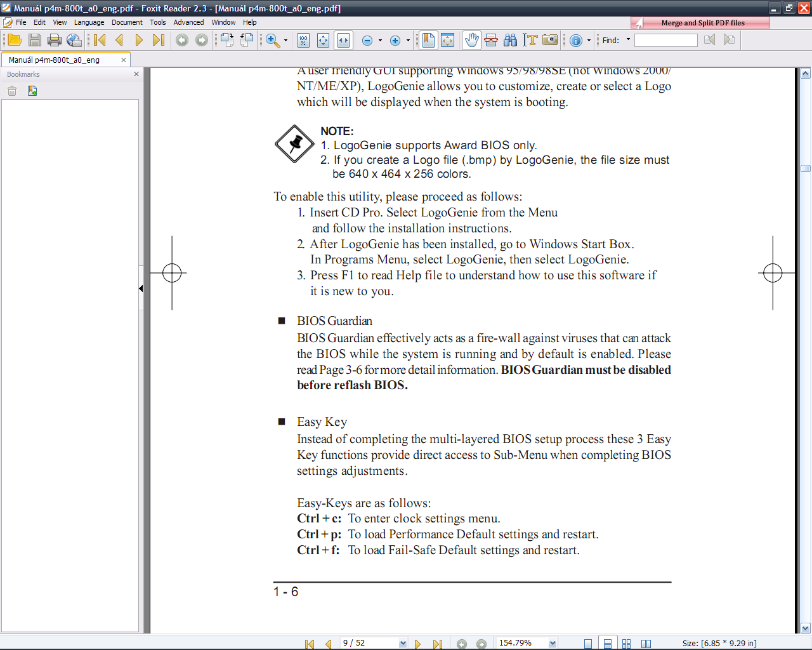The width and height of the screenshot is (812, 650).
Task: Click the Find text input field
Action: (x=666, y=40)
